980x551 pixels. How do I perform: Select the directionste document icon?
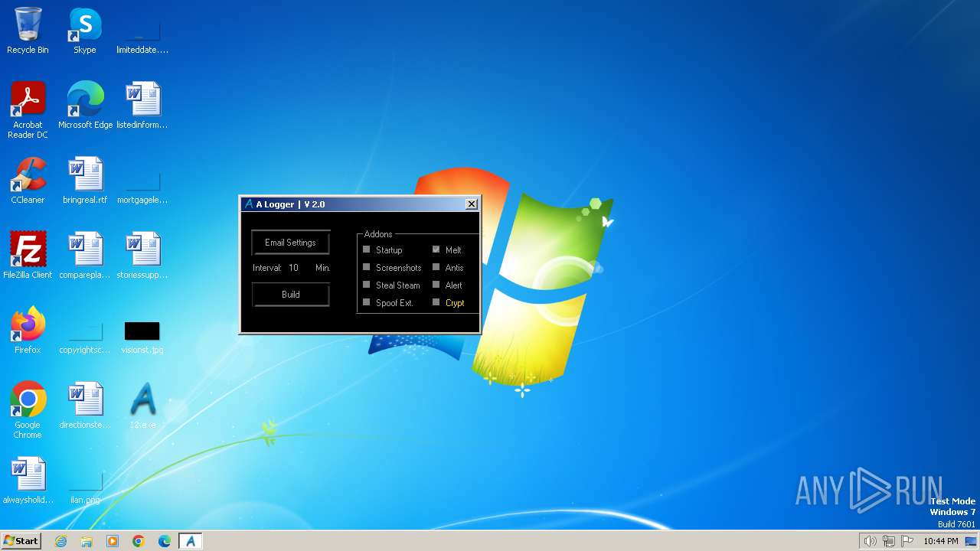85,406
